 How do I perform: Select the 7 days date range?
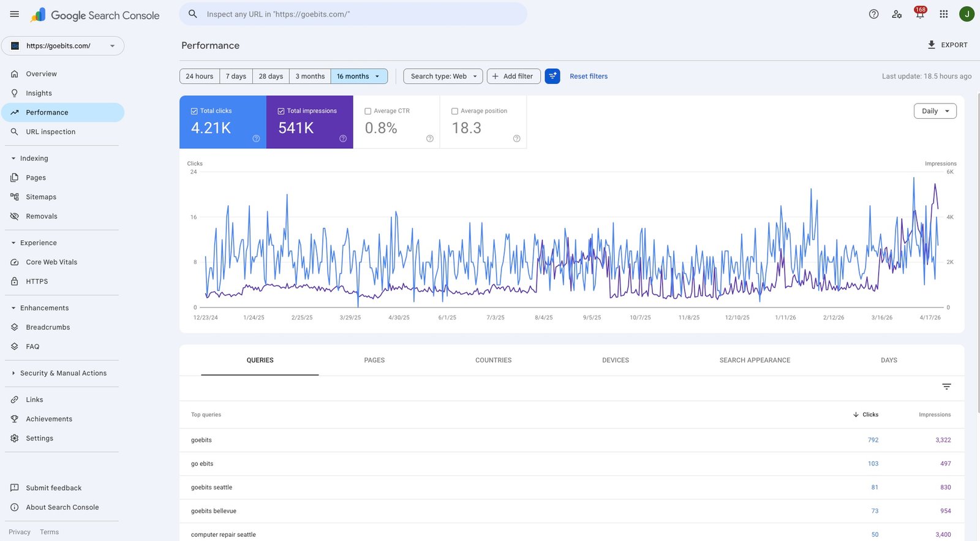(236, 76)
